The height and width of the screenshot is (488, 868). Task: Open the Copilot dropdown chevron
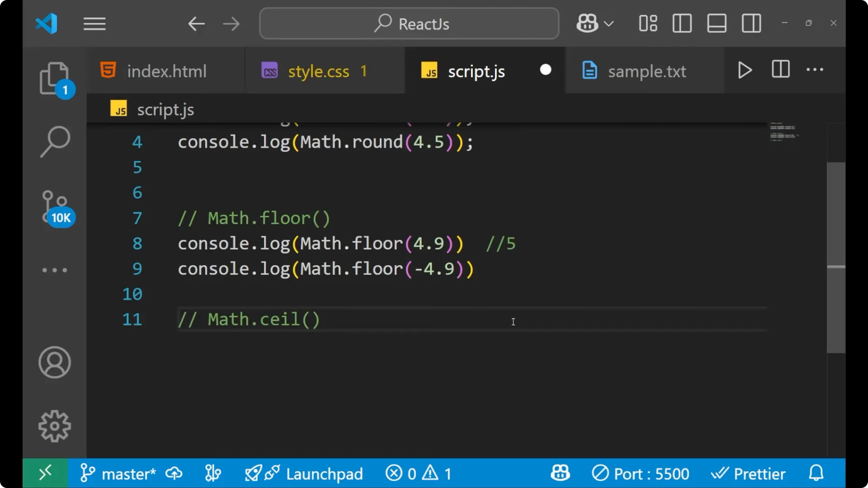pyautogui.click(x=609, y=23)
